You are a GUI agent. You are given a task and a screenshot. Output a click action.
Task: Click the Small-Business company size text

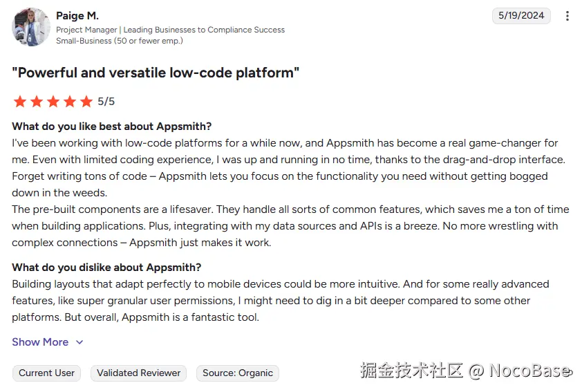tap(120, 41)
